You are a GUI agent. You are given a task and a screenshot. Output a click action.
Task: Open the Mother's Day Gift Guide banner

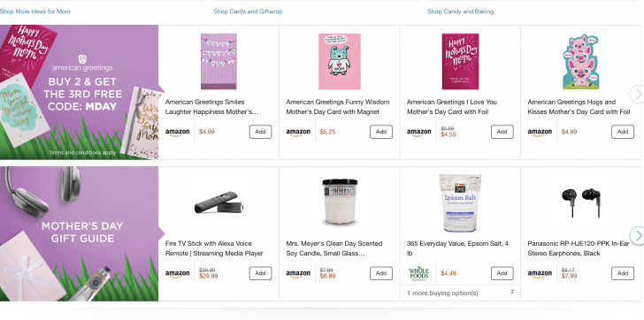pos(79,234)
